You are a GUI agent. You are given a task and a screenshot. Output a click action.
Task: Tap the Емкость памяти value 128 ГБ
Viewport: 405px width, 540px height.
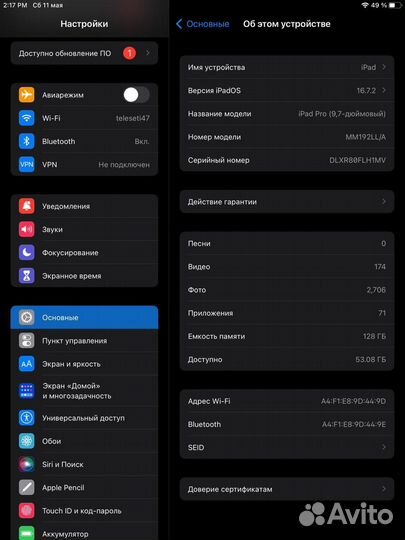coord(374,336)
